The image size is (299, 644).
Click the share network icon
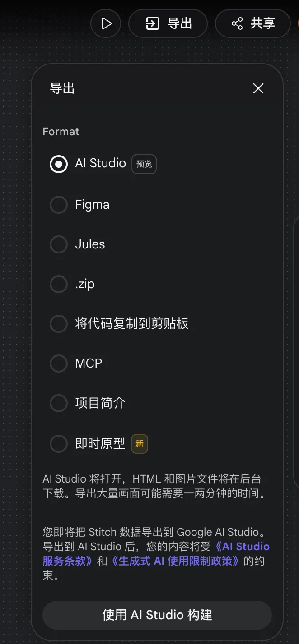pyautogui.click(x=237, y=23)
